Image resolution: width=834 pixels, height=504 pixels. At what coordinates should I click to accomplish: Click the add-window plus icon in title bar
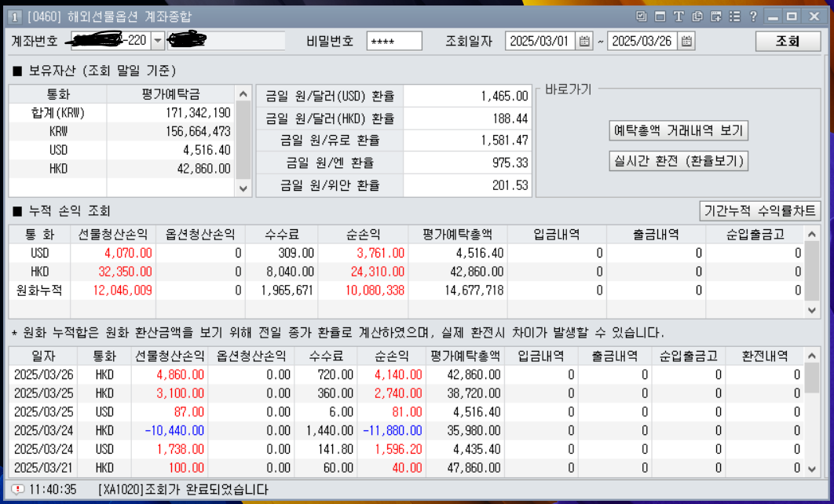716,16
